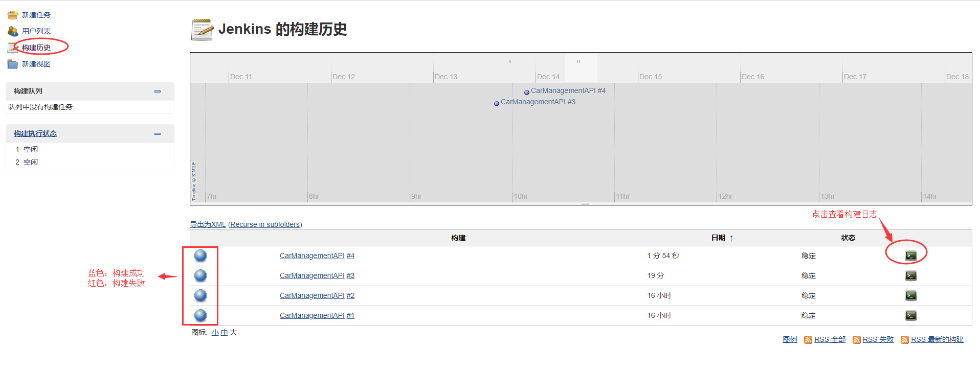Viewport: 980px width, 371px height.
Task: Open the 图例 legend link
Action: pyautogui.click(x=790, y=339)
